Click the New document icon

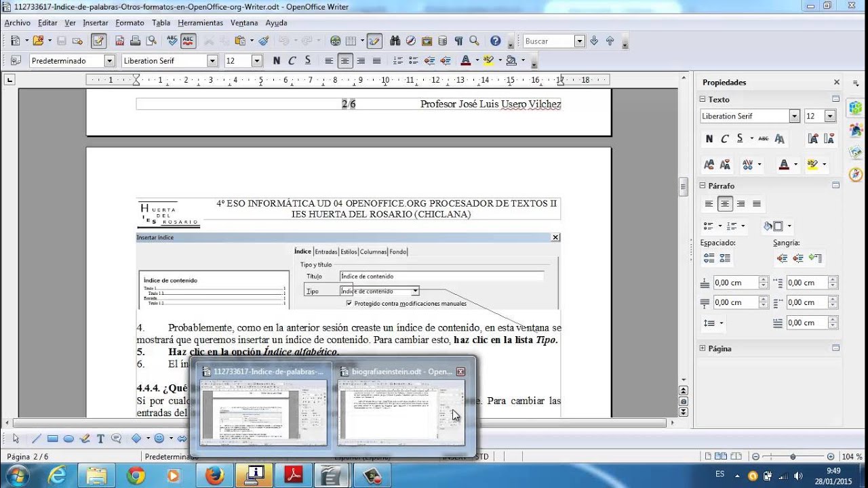15,41
